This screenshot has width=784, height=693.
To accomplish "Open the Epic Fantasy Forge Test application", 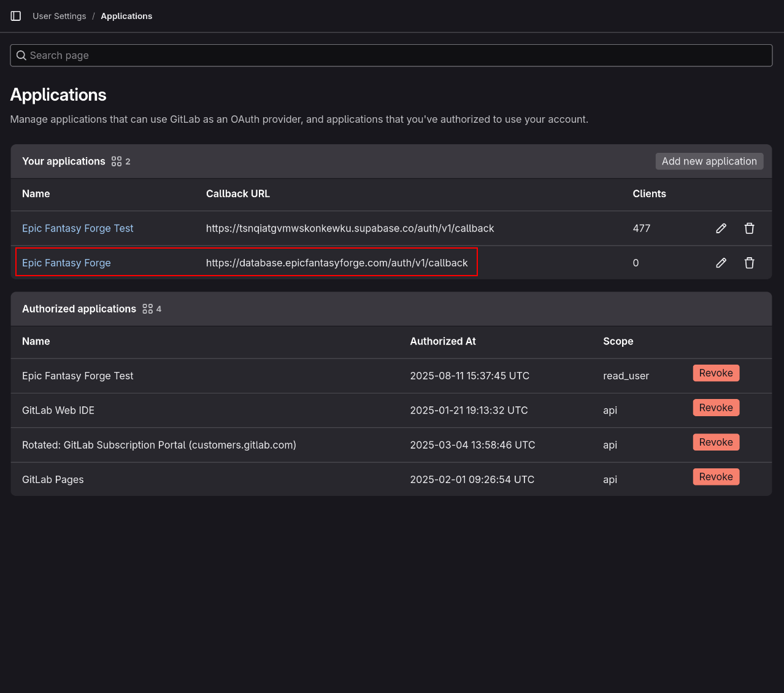I will pyautogui.click(x=77, y=228).
